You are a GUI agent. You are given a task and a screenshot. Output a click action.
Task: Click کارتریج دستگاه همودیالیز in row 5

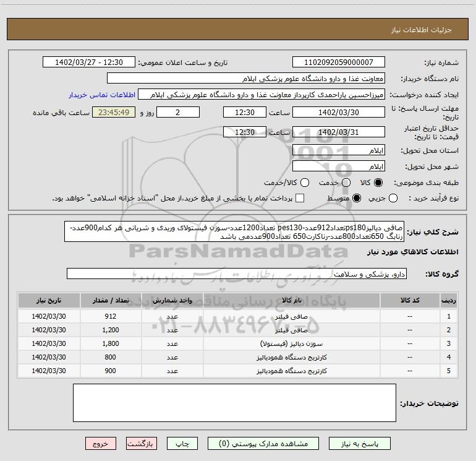point(291,371)
